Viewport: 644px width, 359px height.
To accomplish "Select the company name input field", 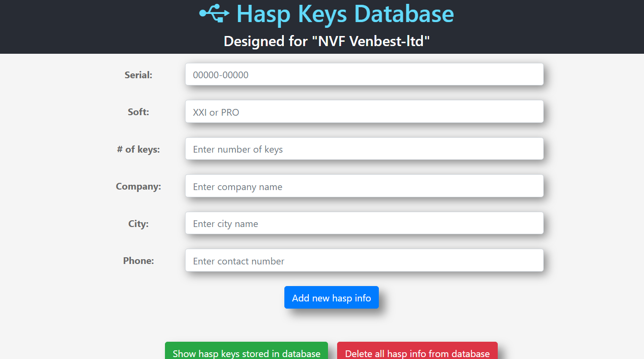I will click(364, 186).
